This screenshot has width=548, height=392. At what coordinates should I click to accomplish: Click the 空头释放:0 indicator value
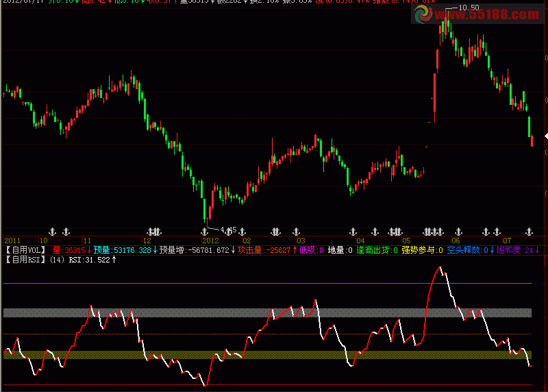tap(467, 250)
